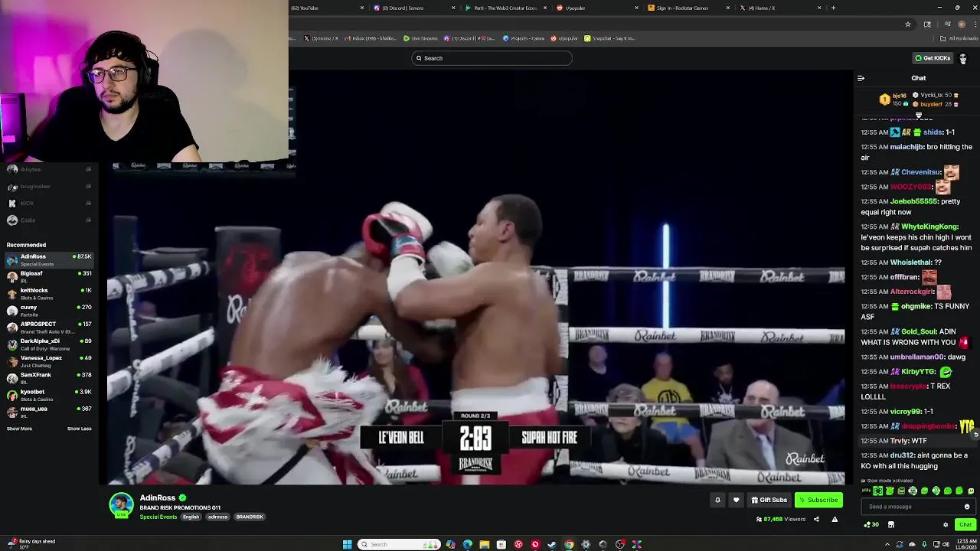Open the user profile avatar top right
The height and width of the screenshot is (551, 980).
pyautogui.click(x=963, y=58)
